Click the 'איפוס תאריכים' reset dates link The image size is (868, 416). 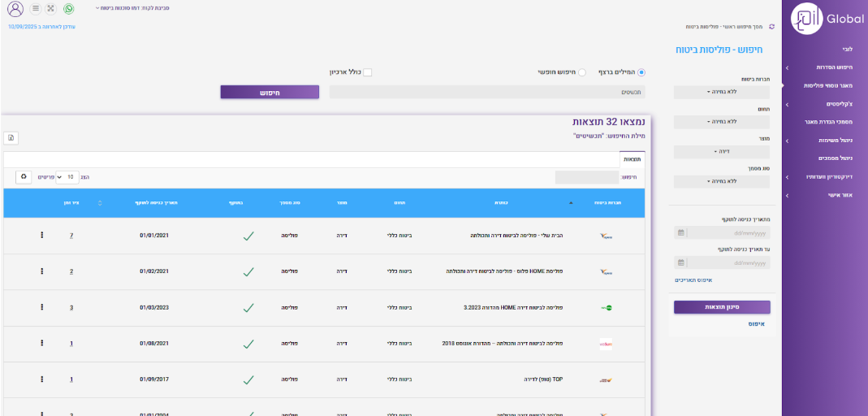693,279
